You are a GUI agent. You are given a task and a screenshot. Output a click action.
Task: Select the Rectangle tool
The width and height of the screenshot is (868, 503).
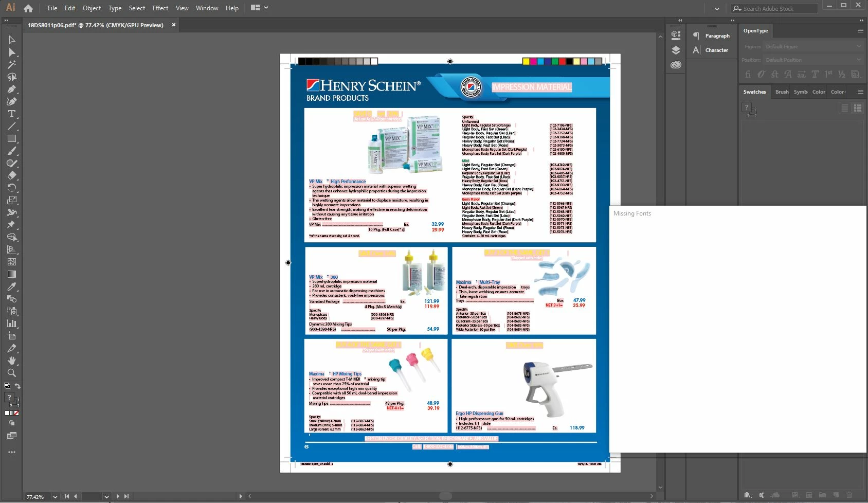click(12, 139)
